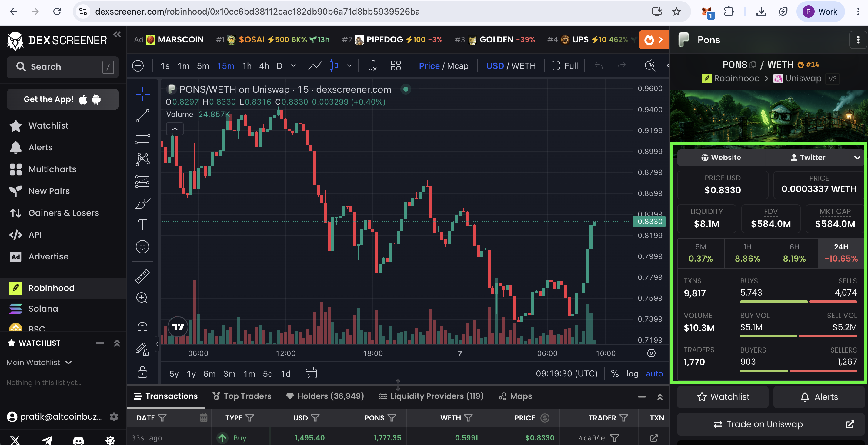Viewport: 868px width, 445px height.
Task: Open the Main Watchlist dropdown
Action: click(39, 363)
